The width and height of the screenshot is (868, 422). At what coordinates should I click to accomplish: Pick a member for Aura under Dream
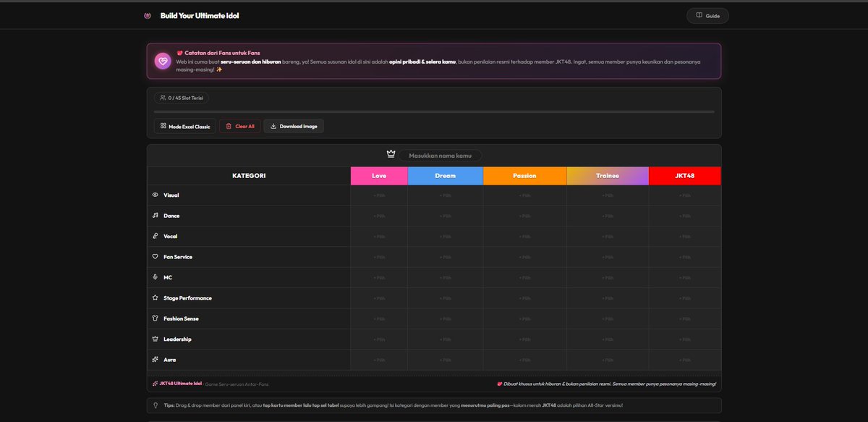tap(446, 360)
